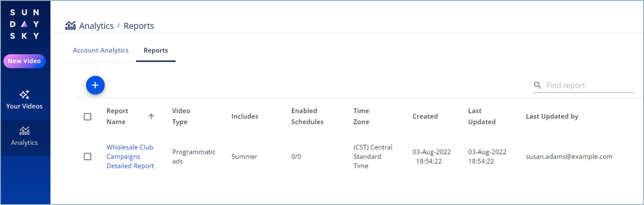Click the blue plus add report button
This screenshot has width=644, height=205.
(x=95, y=85)
